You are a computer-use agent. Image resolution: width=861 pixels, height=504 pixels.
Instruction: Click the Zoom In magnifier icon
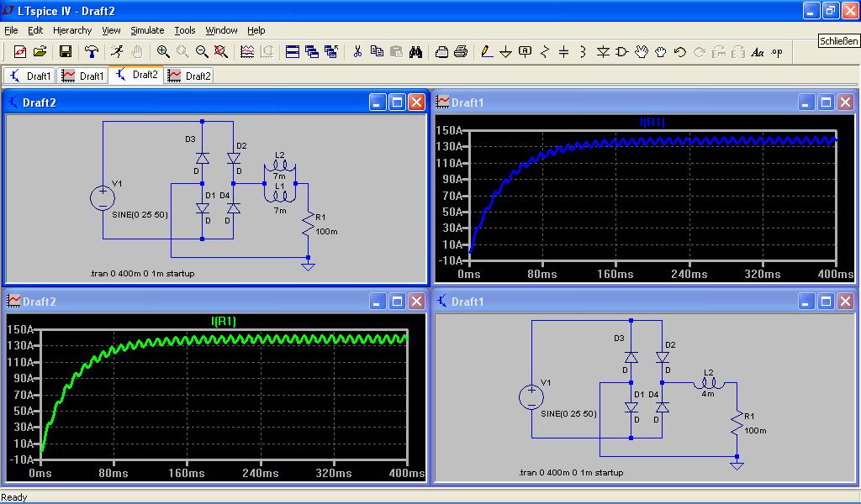(163, 52)
